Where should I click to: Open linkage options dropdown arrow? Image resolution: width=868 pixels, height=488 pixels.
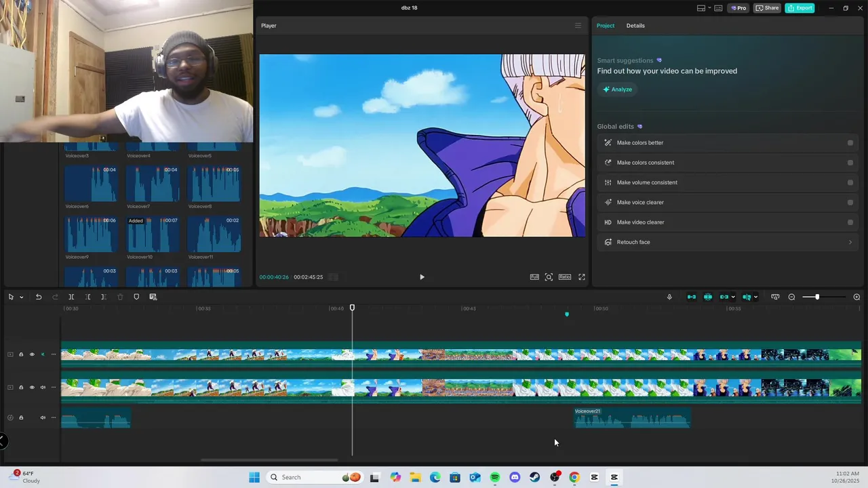point(733,297)
